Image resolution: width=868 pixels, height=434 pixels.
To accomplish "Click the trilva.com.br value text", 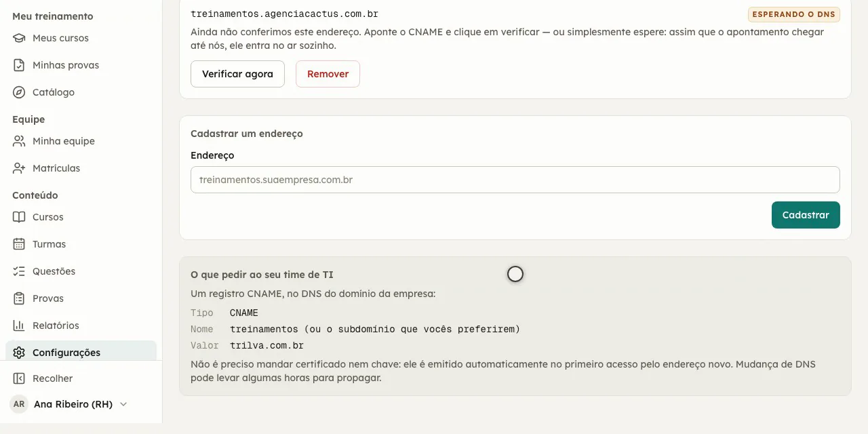I will click(267, 345).
